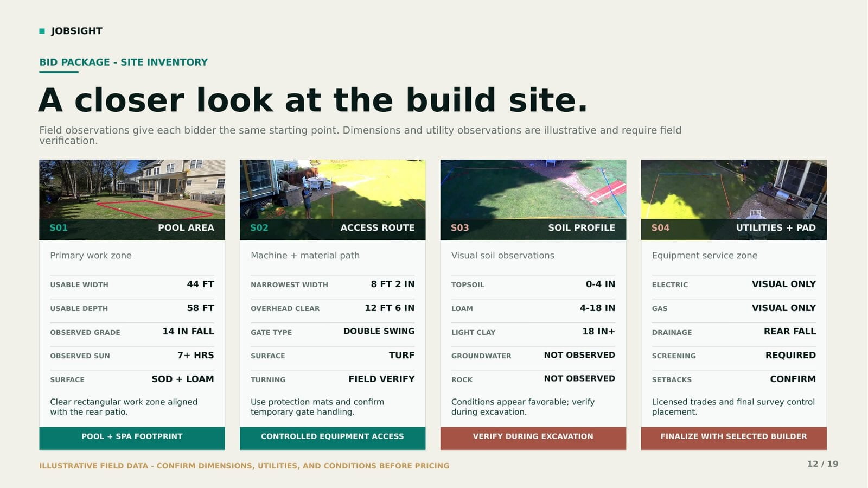Click the LIGHT CLAY value 18 IN+
This screenshot has width=868, height=488.
click(599, 331)
